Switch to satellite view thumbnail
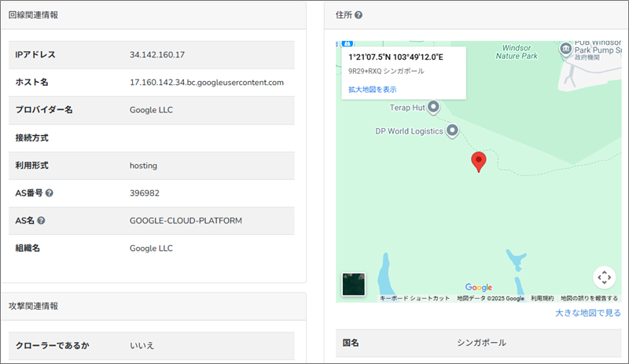Viewport: 629px width, 364px height. 353,285
